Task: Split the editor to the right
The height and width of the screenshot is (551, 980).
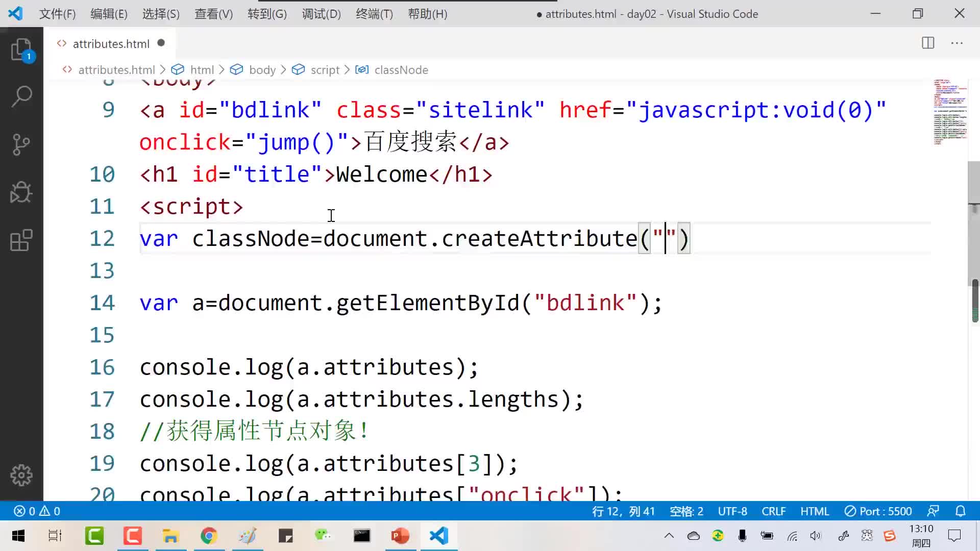Action: 928,43
